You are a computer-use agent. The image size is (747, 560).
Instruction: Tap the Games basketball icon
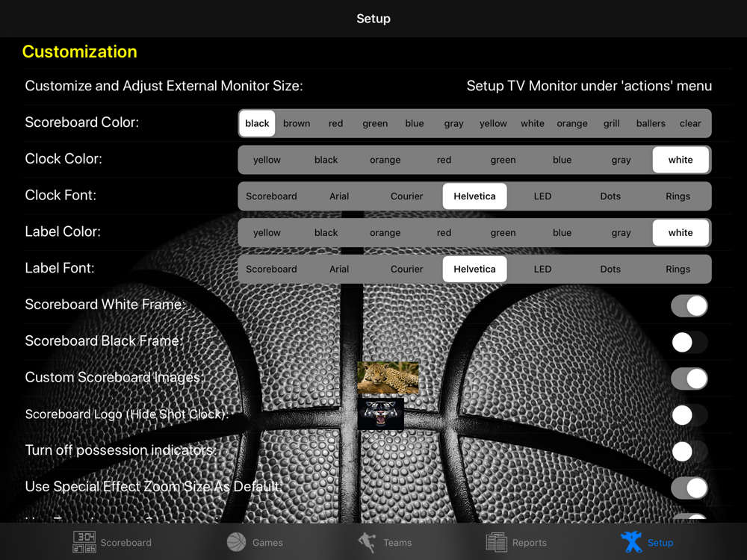pos(236,542)
